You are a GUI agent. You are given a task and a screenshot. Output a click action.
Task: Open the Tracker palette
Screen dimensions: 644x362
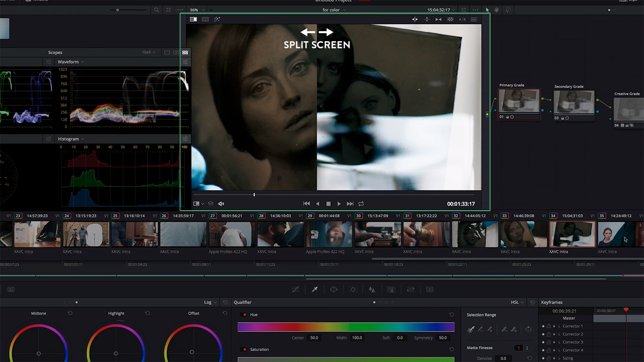(x=353, y=289)
